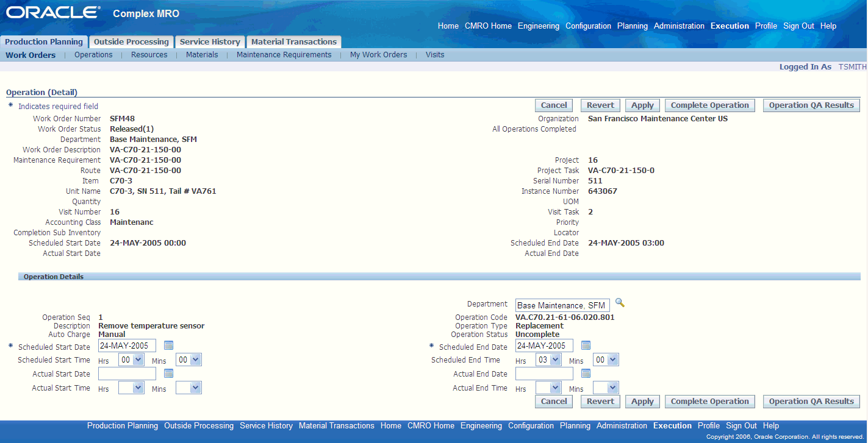The height and width of the screenshot is (443, 868).
Task: Click the work order number SFM48
Action: 123,119
